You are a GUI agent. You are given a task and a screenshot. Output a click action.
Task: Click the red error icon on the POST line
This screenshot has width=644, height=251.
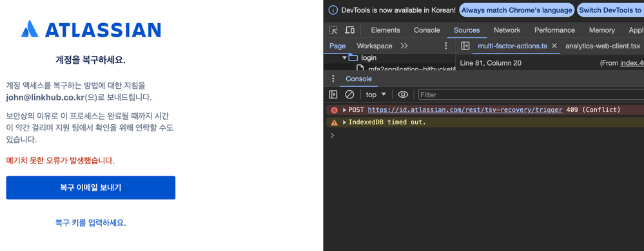[335, 110]
